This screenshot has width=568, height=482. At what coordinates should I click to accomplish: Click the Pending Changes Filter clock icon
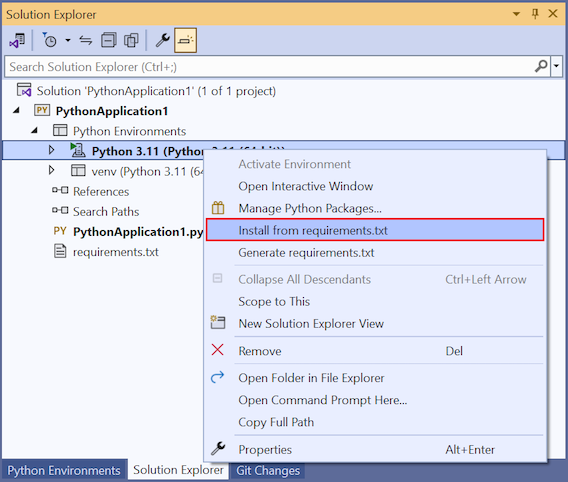click(49, 40)
